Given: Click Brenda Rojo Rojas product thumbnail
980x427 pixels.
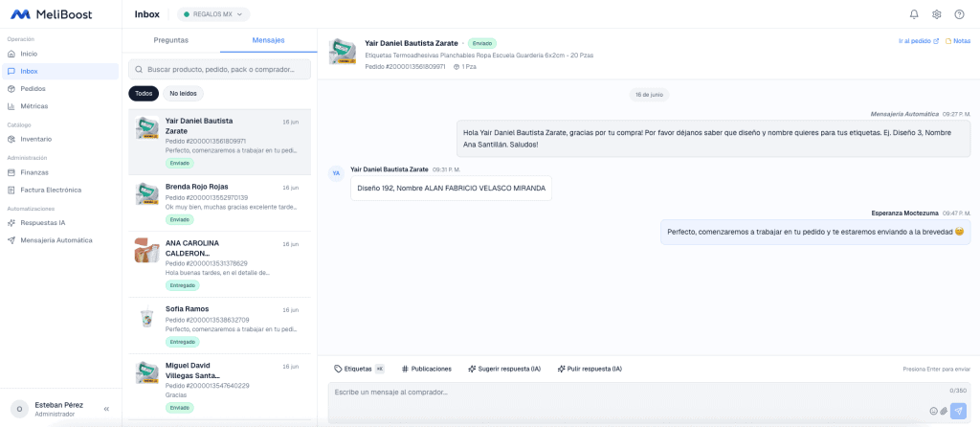Looking at the screenshot, I should (x=146, y=194).
